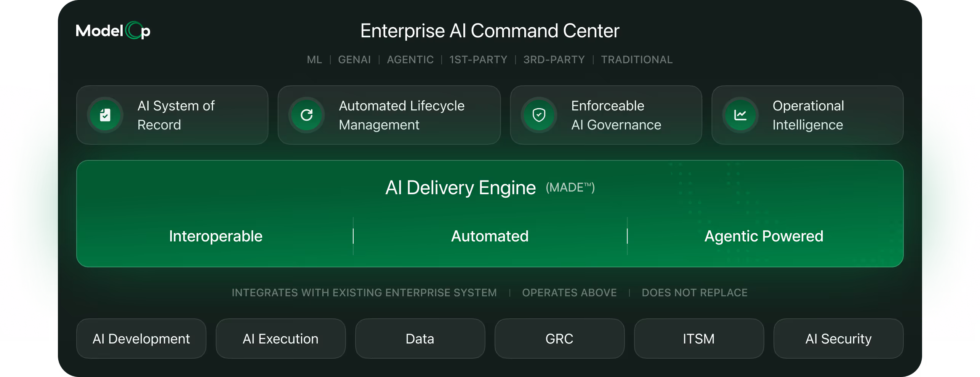Click the GENAI label
The width and height of the screenshot is (980, 377).
tap(354, 60)
